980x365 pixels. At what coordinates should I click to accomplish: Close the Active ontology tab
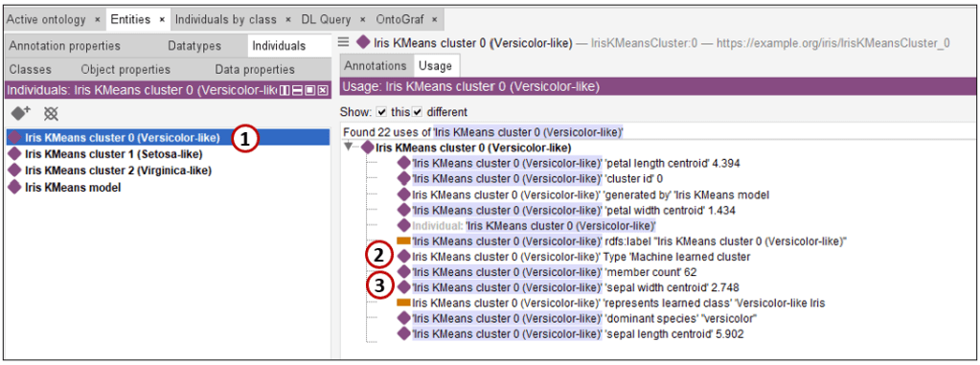(97, 20)
